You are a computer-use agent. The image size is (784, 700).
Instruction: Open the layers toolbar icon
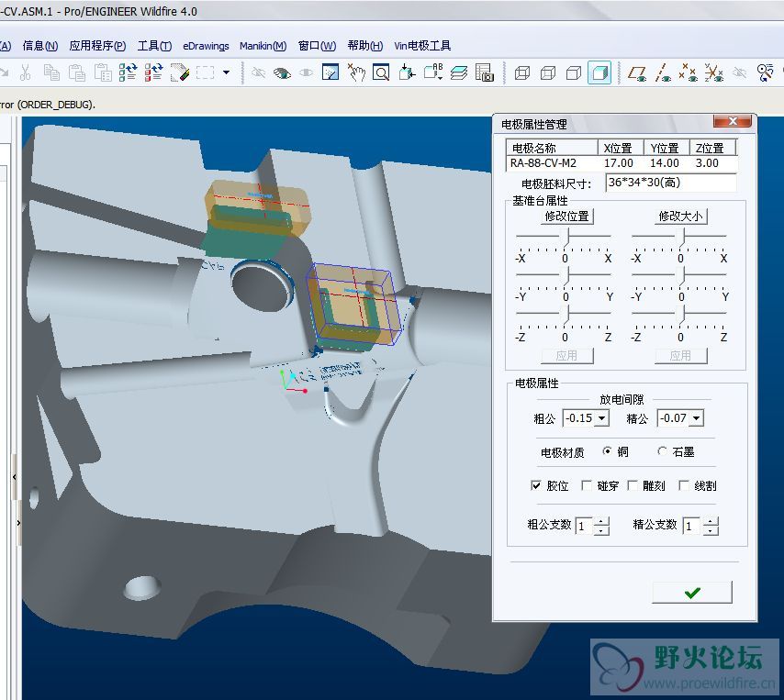point(459,72)
